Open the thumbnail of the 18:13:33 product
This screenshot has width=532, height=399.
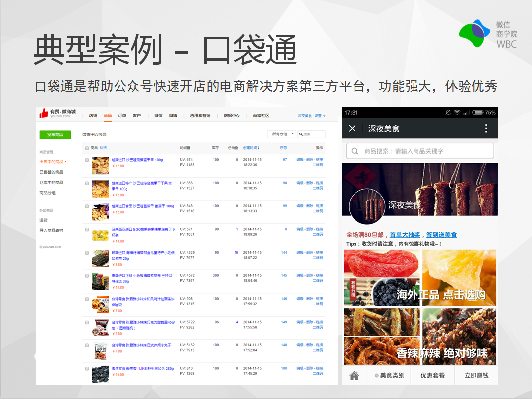(x=100, y=212)
